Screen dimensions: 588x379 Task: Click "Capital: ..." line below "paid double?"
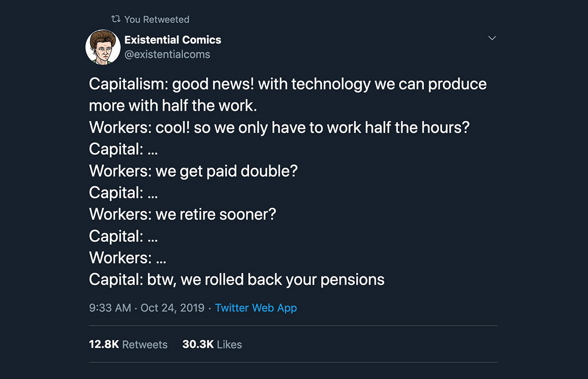(123, 193)
